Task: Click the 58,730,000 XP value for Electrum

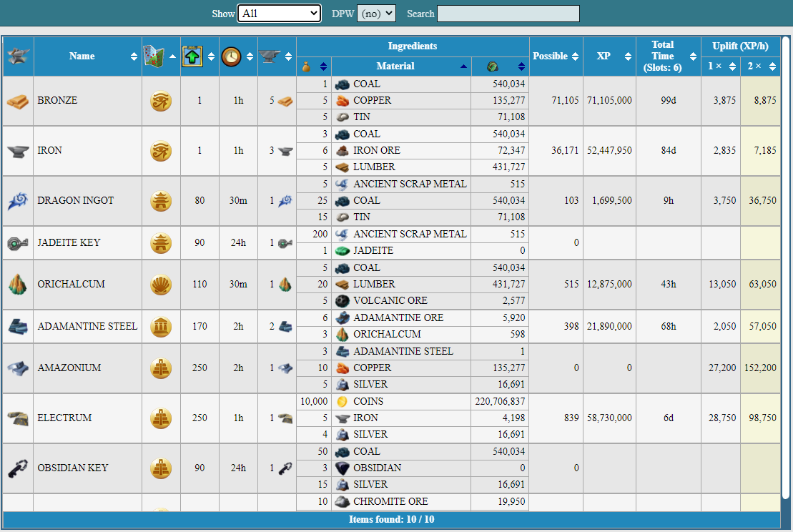Action: pyautogui.click(x=609, y=418)
